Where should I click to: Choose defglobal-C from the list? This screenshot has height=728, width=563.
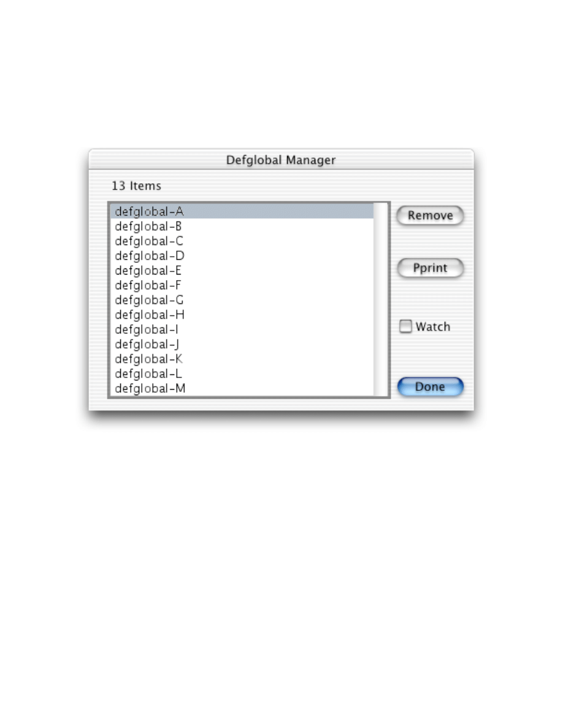pyautogui.click(x=242, y=241)
